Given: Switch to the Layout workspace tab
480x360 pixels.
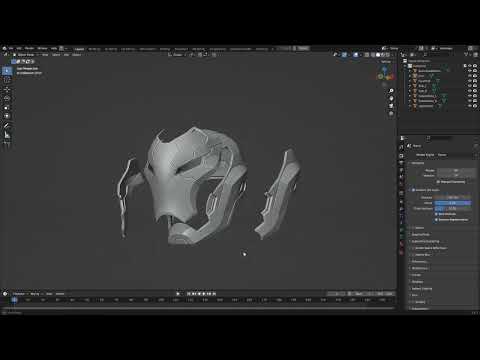Looking at the screenshot, I should pyautogui.click(x=79, y=49).
